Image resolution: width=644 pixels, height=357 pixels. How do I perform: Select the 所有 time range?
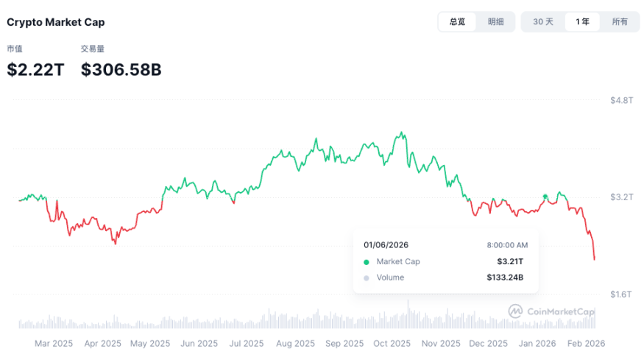tap(620, 22)
